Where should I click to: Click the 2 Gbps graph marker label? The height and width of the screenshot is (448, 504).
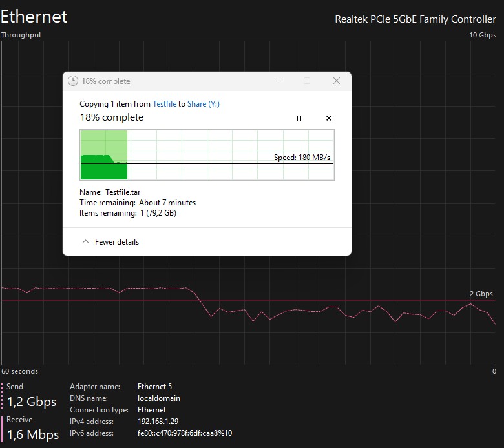click(481, 294)
